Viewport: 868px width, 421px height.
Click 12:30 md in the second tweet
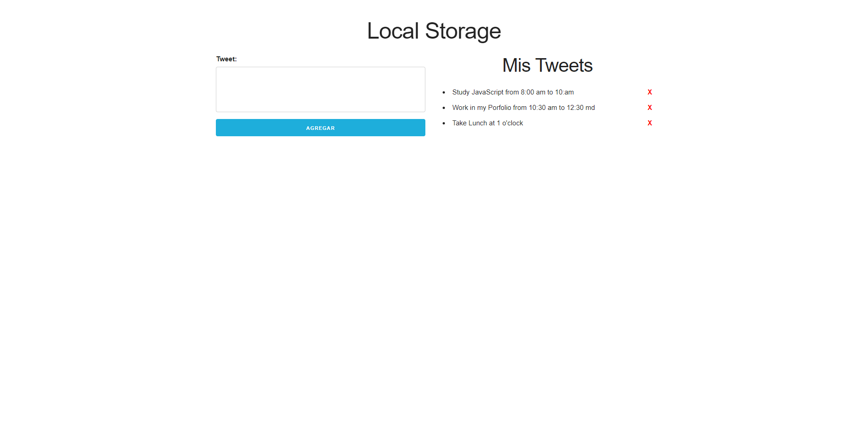(580, 108)
